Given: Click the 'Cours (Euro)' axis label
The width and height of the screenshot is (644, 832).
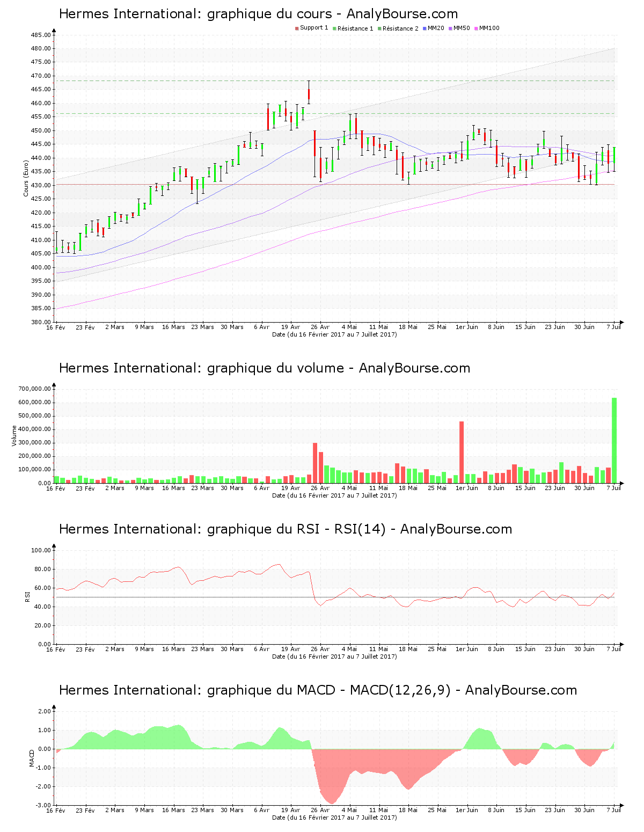Looking at the screenshot, I should [26, 178].
